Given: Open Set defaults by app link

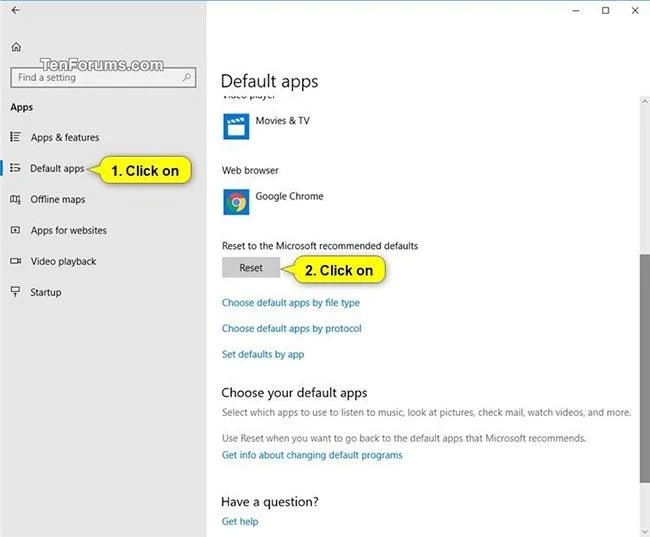Looking at the screenshot, I should click(263, 354).
